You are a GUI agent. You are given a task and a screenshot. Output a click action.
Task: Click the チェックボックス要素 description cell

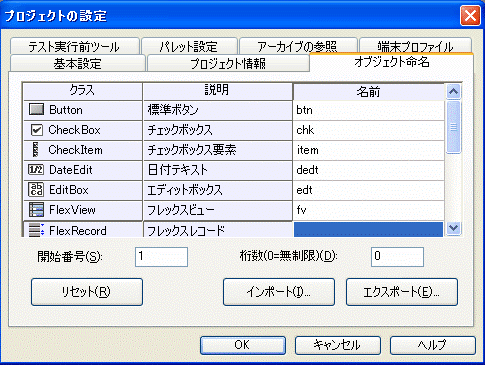tap(218, 150)
